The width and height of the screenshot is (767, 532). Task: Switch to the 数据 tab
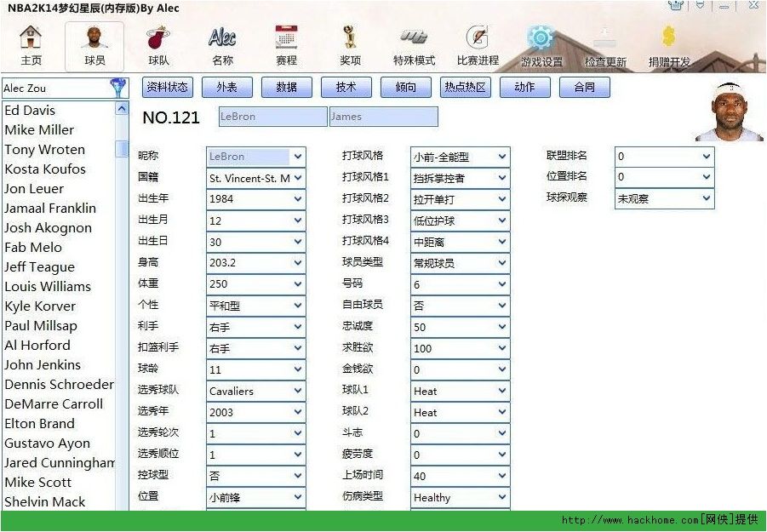coord(287,88)
